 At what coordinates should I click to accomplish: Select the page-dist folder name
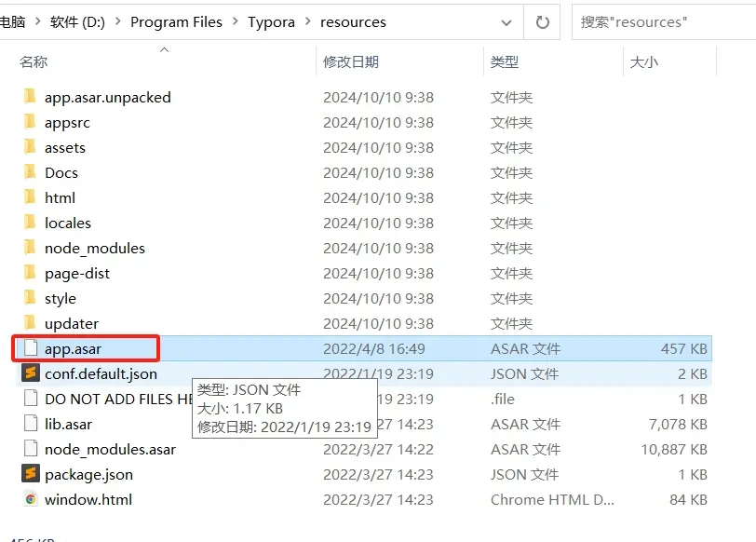pos(77,274)
